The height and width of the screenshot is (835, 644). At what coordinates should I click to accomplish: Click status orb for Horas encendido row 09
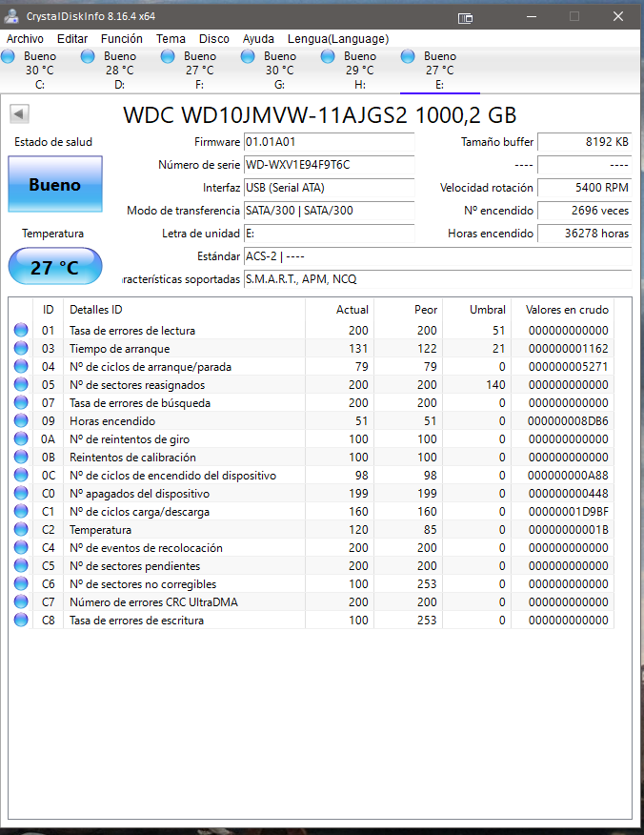click(x=21, y=420)
